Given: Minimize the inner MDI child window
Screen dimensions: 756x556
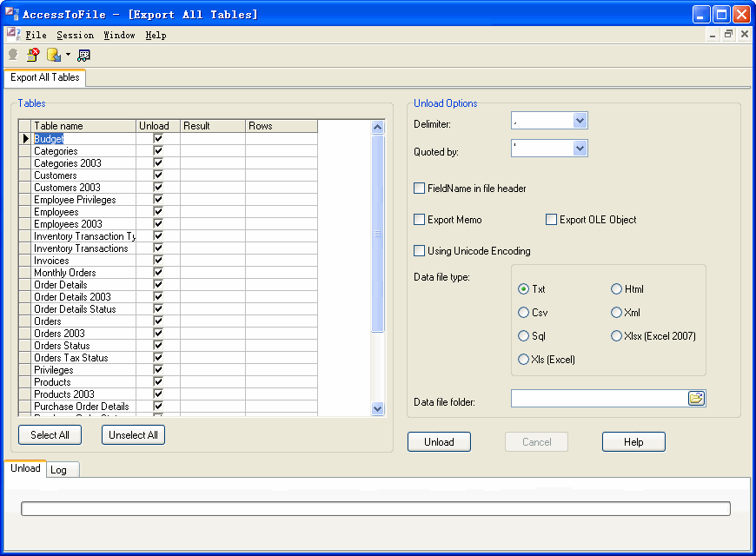Looking at the screenshot, I should (x=713, y=34).
